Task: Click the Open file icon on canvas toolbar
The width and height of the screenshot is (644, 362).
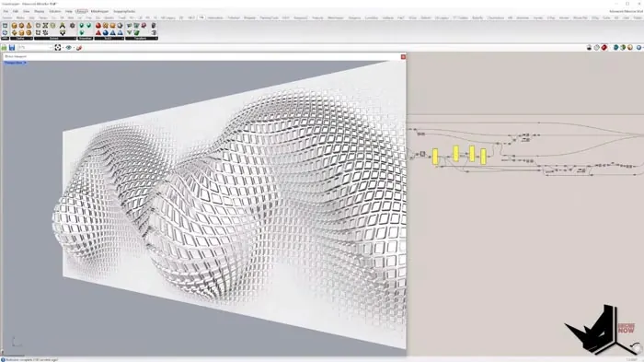Action: point(4,48)
